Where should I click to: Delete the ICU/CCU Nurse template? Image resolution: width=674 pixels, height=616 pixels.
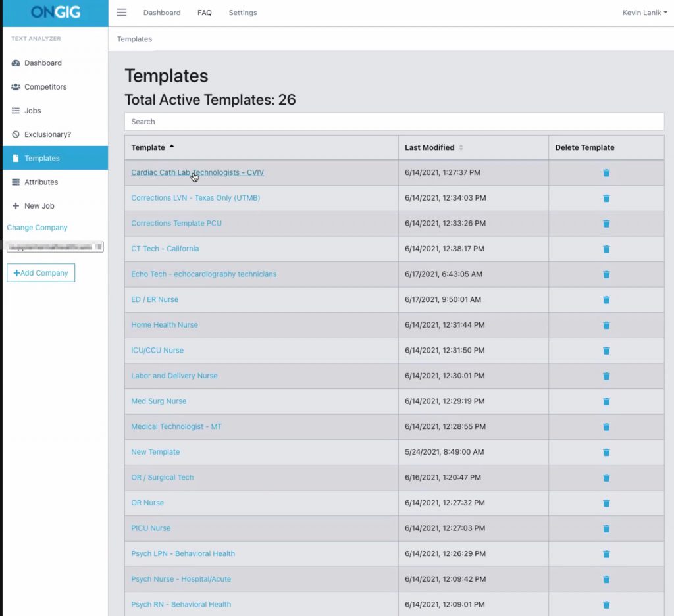pos(606,350)
